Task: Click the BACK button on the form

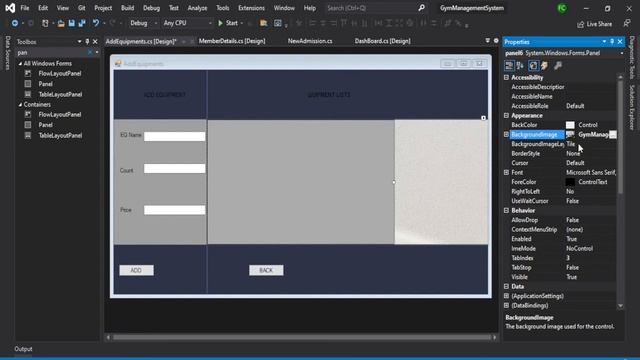Action: 266,270
